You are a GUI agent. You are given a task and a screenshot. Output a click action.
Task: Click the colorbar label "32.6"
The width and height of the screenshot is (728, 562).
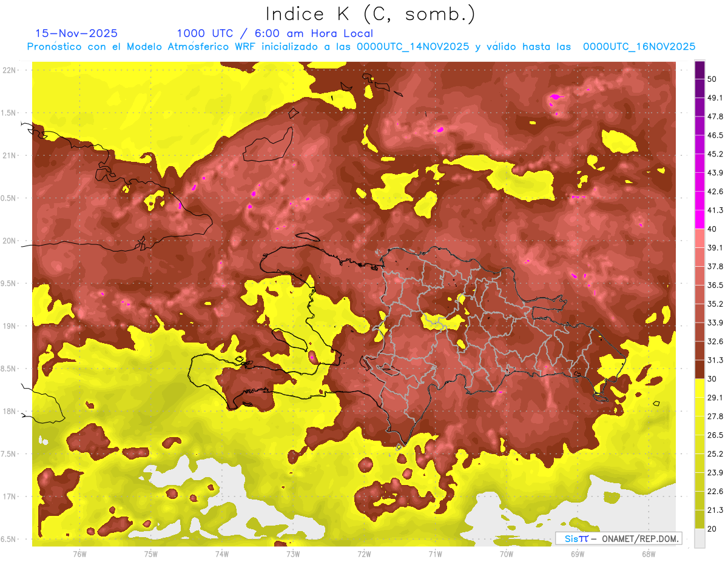(x=715, y=341)
